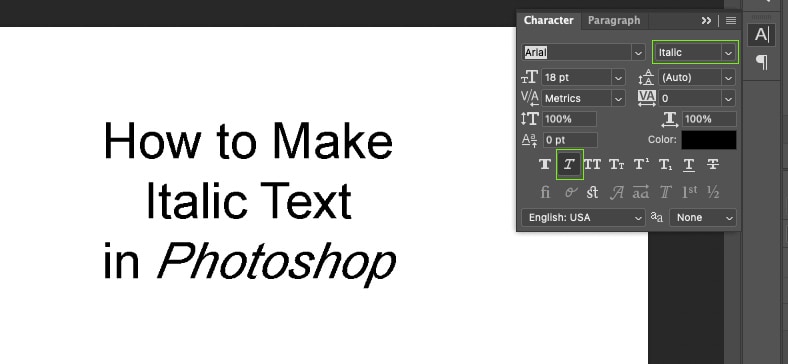Viewport: 788px width, 364px height.
Task: Click the leading icon
Action: [x=646, y=78]
